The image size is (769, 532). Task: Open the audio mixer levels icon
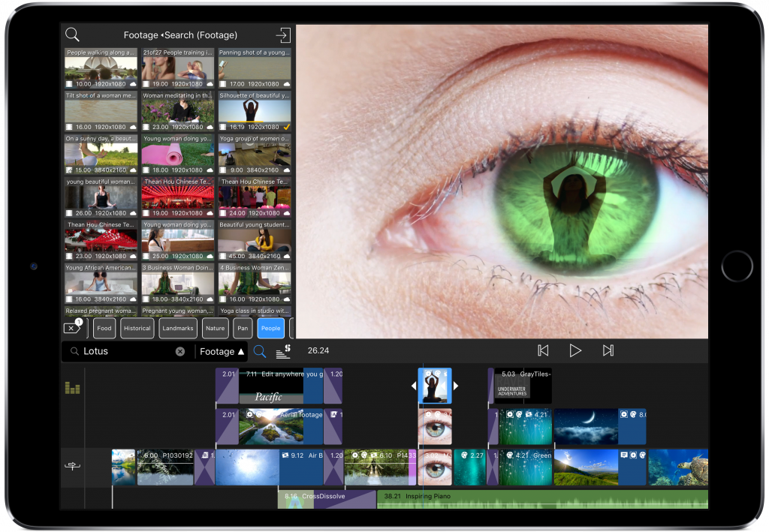pos(73,388)
